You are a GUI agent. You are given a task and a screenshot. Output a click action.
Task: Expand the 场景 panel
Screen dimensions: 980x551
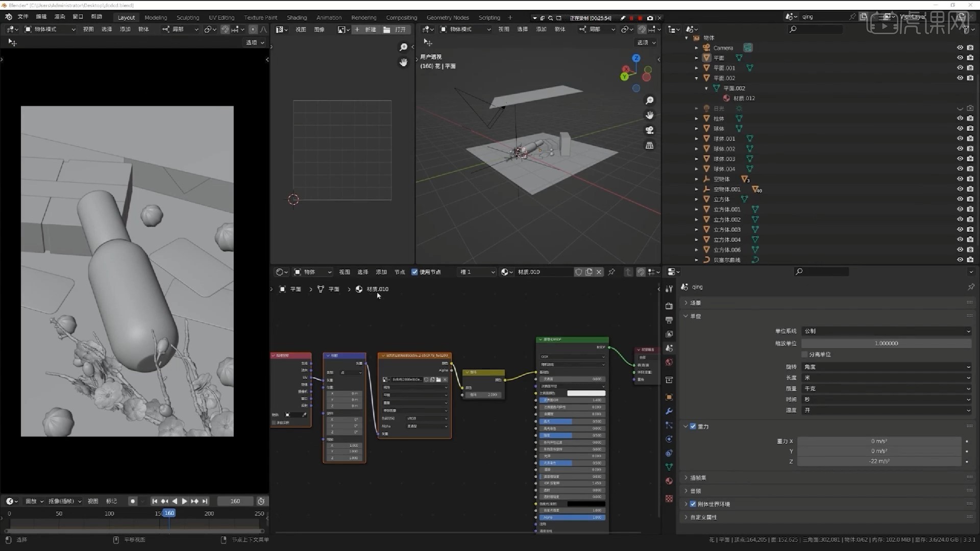pos(695,303)
